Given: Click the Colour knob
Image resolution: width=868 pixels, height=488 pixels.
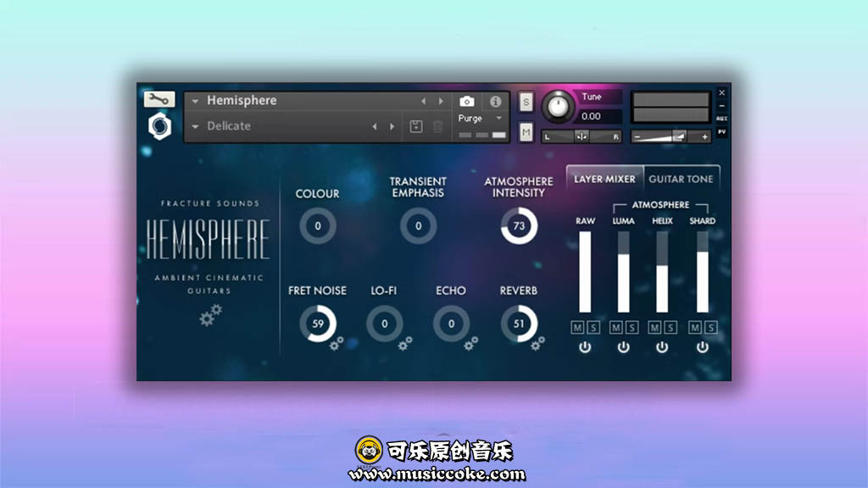Looking at the screenshot, I should 318,225.
